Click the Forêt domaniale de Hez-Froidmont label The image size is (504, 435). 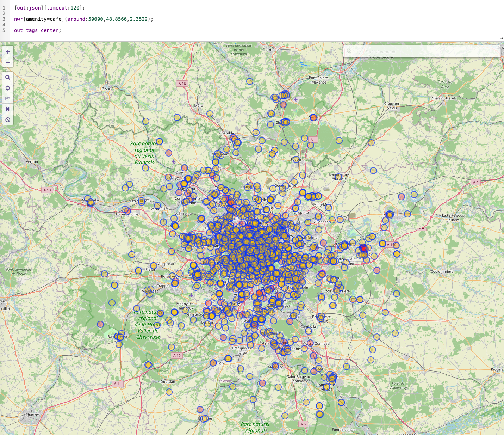tap(239, 49)
